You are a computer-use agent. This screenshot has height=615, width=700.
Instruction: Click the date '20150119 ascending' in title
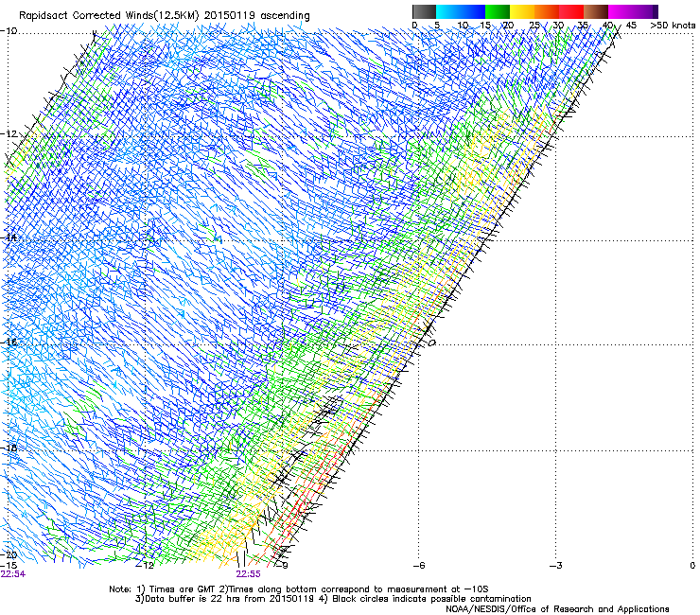click(x=256, y=15)
